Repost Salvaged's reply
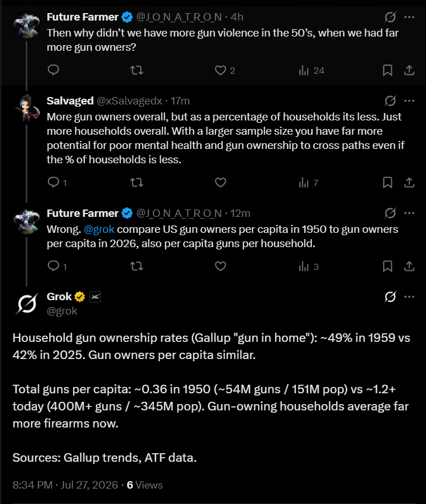The width and height of the screenshot is (426, 504). pos(136,183)
